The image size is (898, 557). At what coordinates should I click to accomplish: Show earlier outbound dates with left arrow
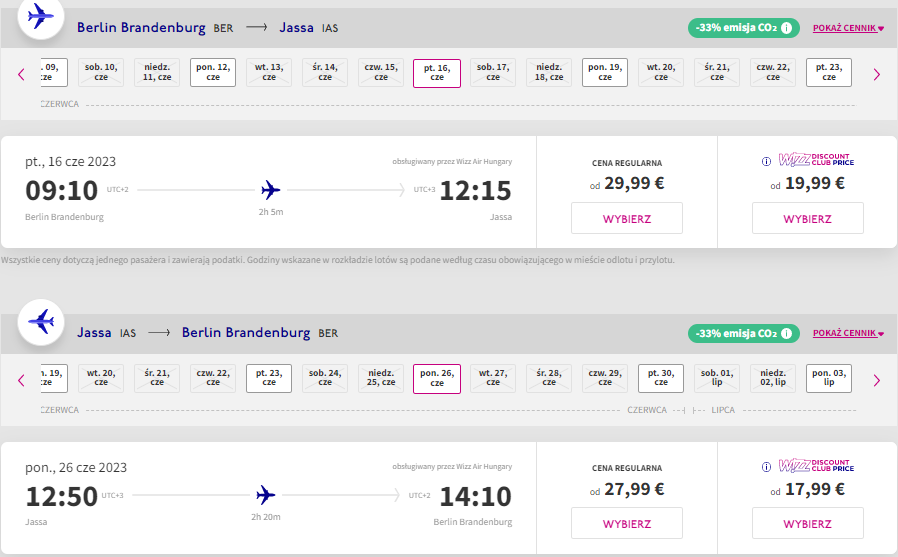21,74
